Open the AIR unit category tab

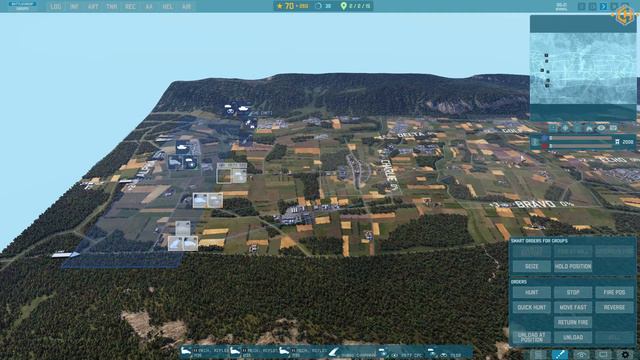pos(187,7)
